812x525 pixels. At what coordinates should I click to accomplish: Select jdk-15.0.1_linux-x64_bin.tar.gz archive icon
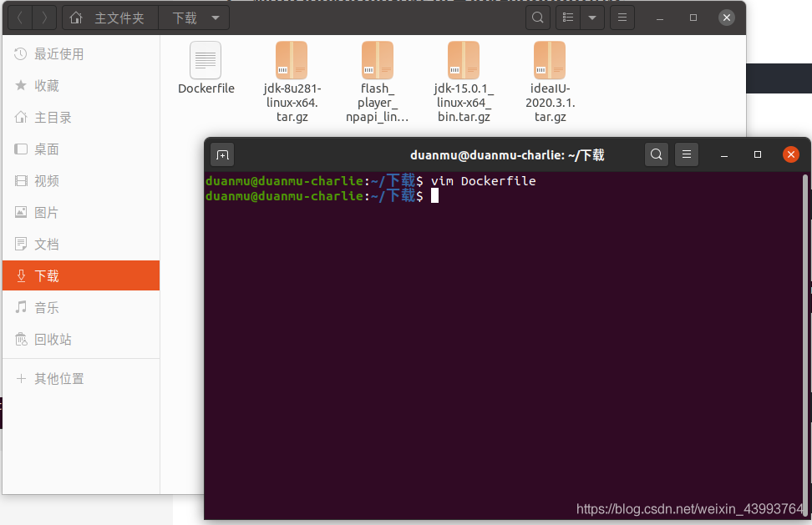pyautogui.click(x=464, y=61)
